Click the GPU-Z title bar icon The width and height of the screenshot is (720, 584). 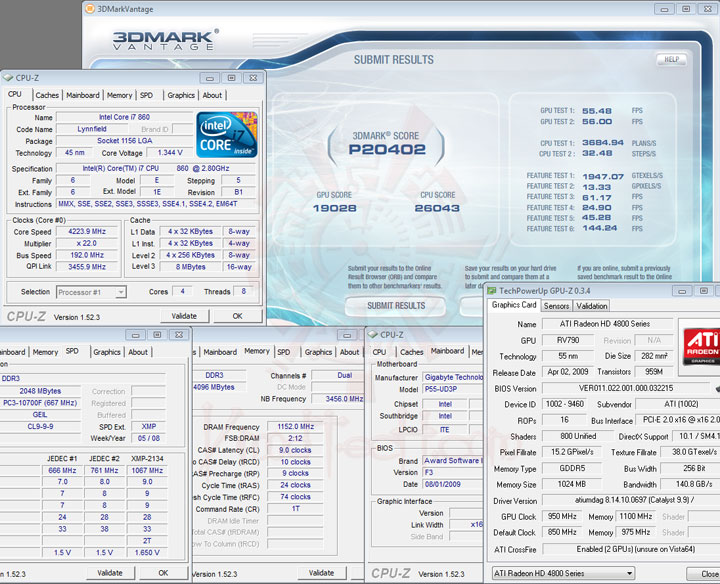(492, 291)
